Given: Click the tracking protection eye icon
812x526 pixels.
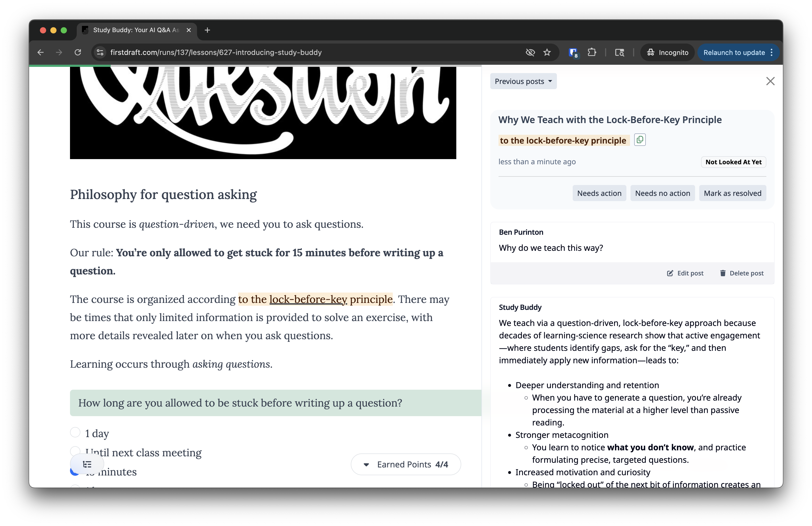Looking at the screenshot, I should coord(530,53).
